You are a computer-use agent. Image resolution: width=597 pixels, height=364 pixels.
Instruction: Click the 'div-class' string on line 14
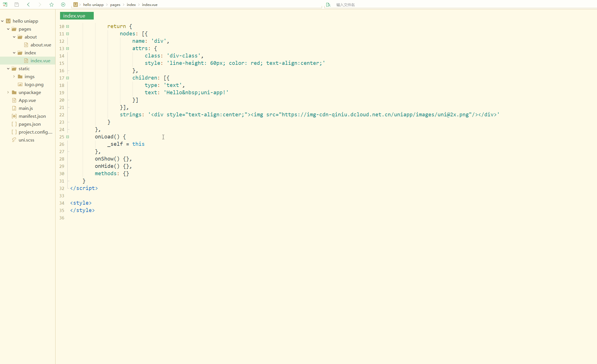pyautogui.click(x=184, y=56)
